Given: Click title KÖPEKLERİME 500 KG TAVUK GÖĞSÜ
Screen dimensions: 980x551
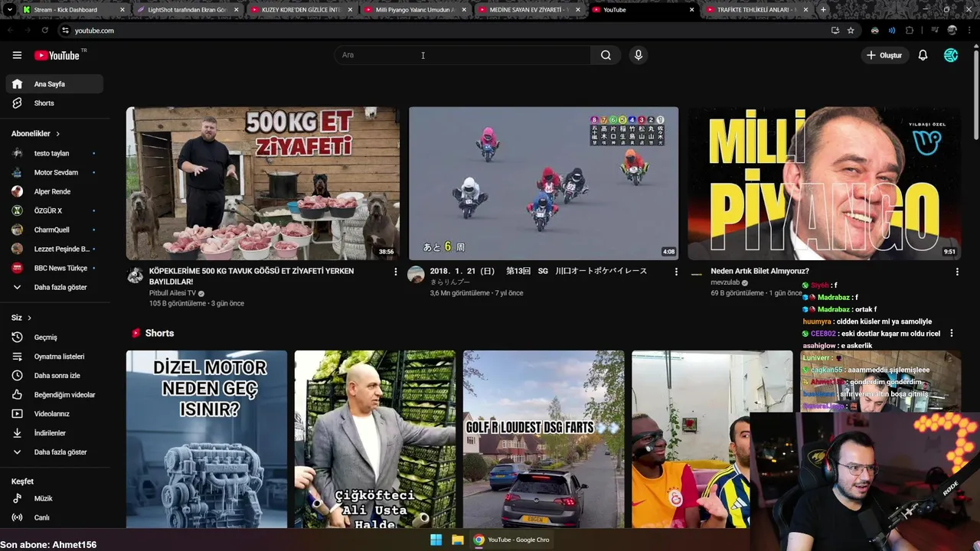Looking at the screenshot, I should 251,276.
